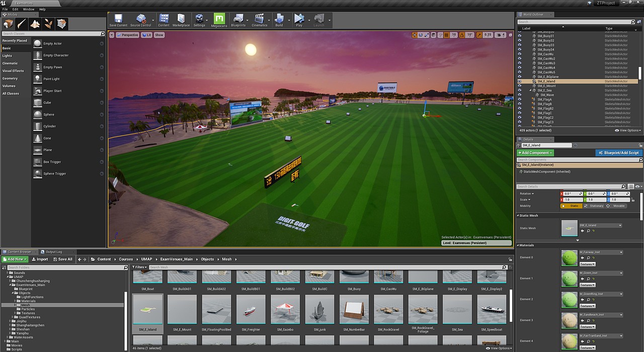The image size is (644, 352).
Task: Open the Marketplace from the toolbar
Action: tap(181, 20)
